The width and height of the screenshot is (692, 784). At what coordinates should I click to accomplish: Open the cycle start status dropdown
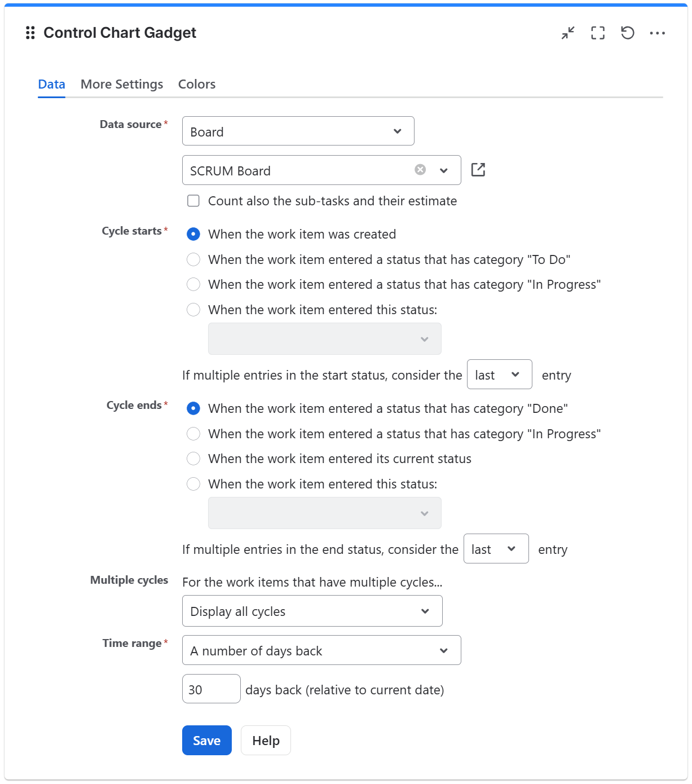325,339
